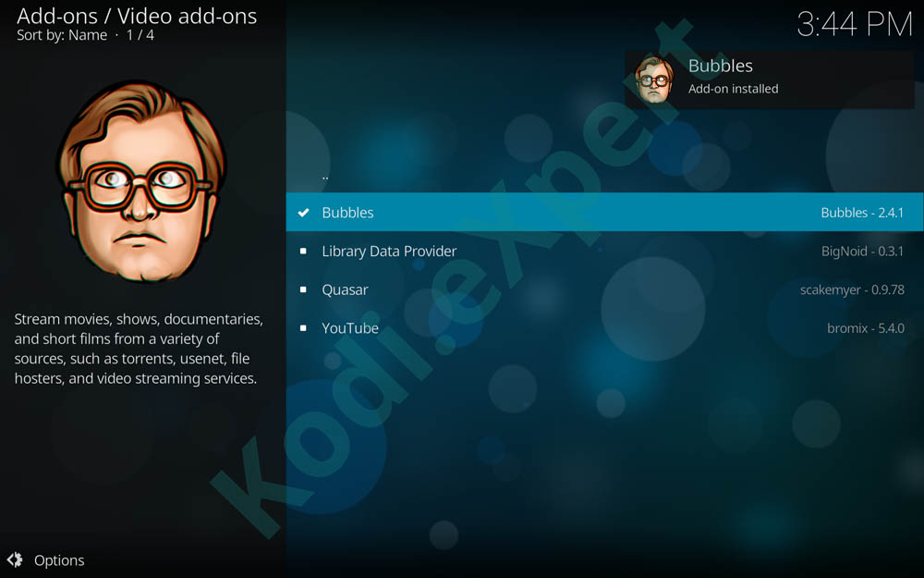Image resolution: width=924 pixels, height=578 pixels.
Task: Click the square bullet beside Library Data Provider
Action: (x=303, y=251)
